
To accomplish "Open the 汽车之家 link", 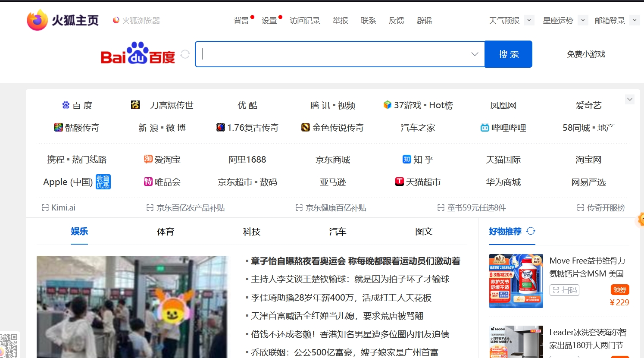I will tap(418, 128).
